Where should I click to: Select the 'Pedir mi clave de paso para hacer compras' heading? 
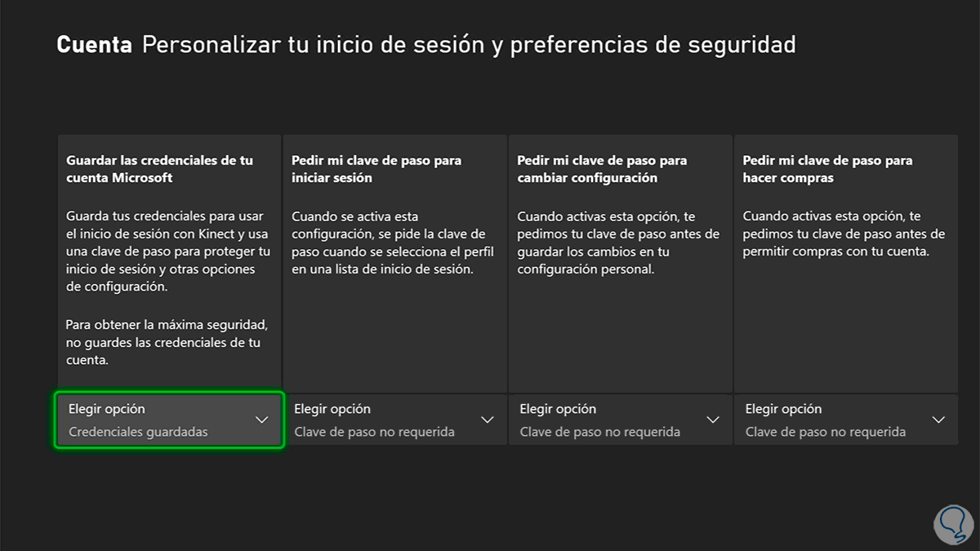(827, 169)
